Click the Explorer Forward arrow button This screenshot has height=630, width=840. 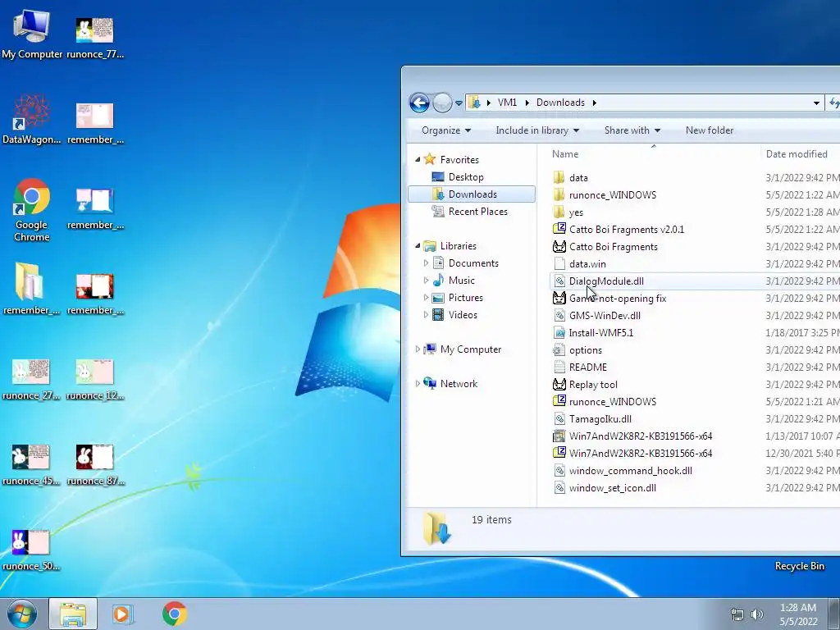pos(442,103)
